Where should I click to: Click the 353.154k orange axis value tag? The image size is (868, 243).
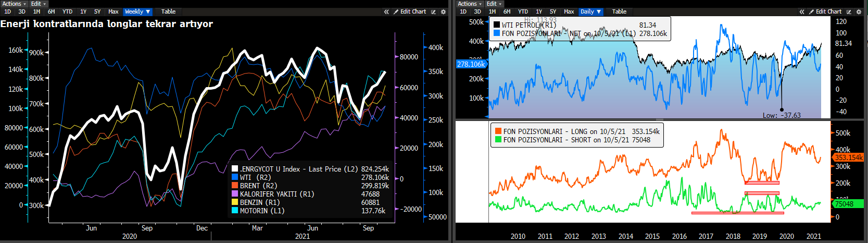[848, 157]
